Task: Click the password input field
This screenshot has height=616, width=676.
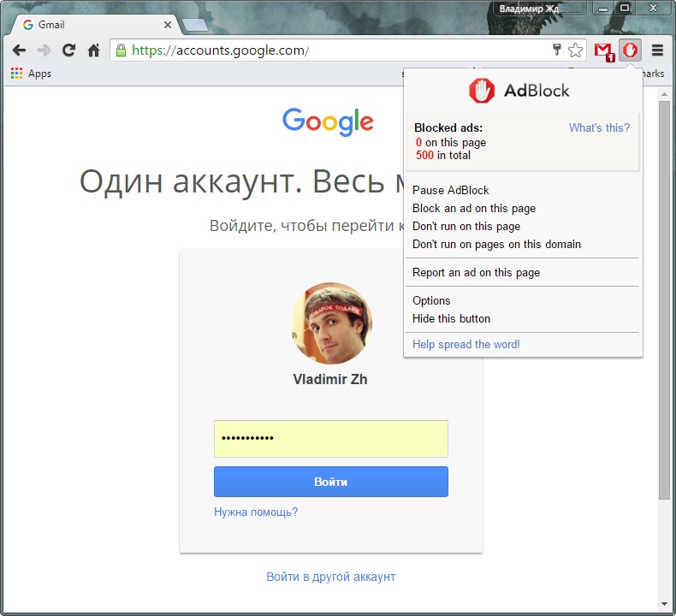Action: (331, 439)
